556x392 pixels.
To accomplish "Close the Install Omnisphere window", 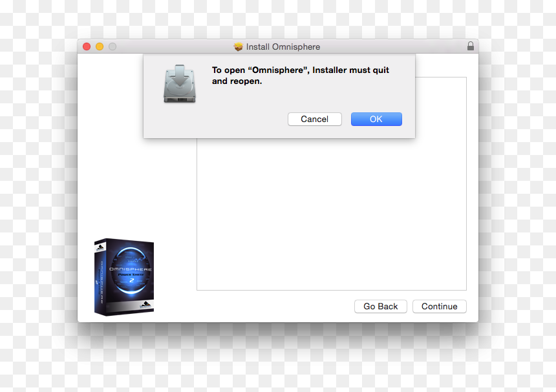I will pos(87,46).
